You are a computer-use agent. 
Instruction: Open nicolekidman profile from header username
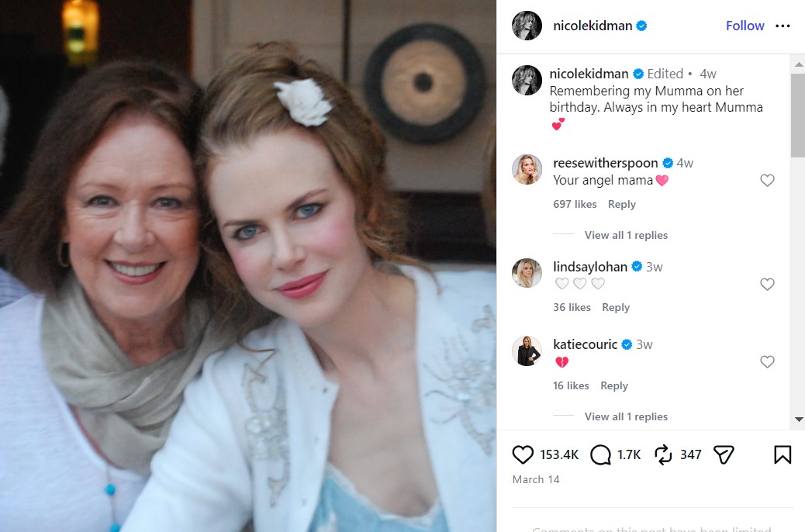tap(593, 26)
